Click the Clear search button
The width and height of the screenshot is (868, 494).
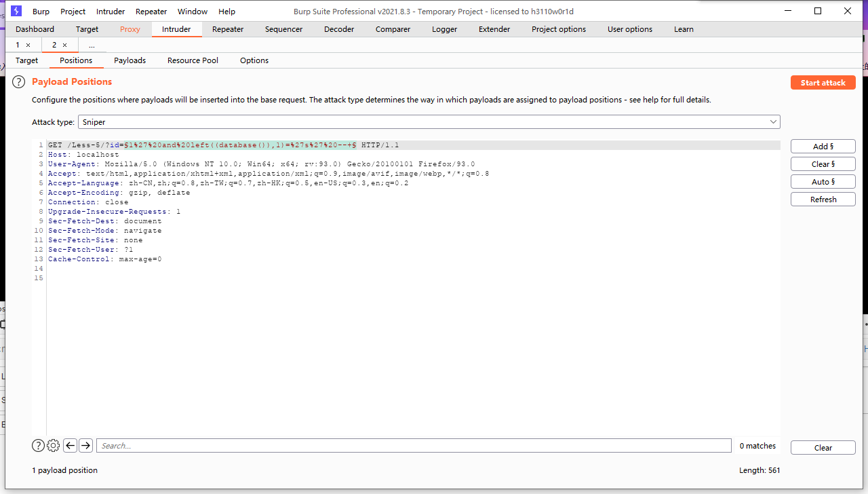[x=823, y=448]
